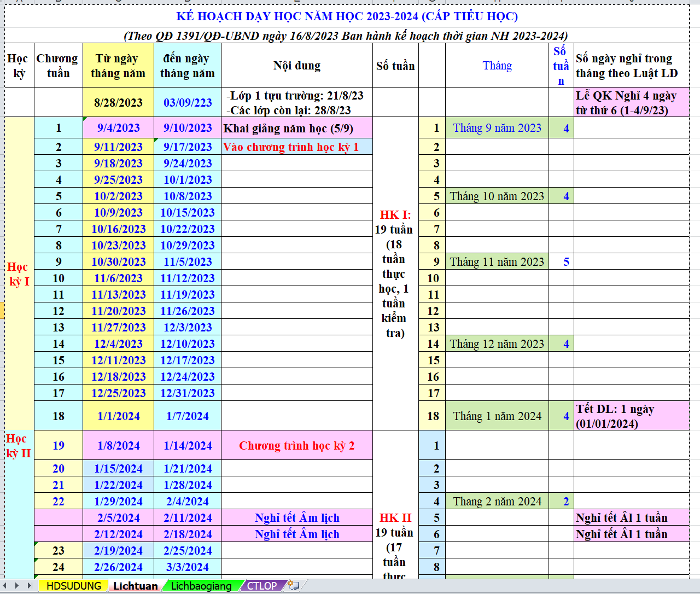This screenshot has height=594, width=700.
Task: Select the start date 1/22/2024
Action: point(118,485)
